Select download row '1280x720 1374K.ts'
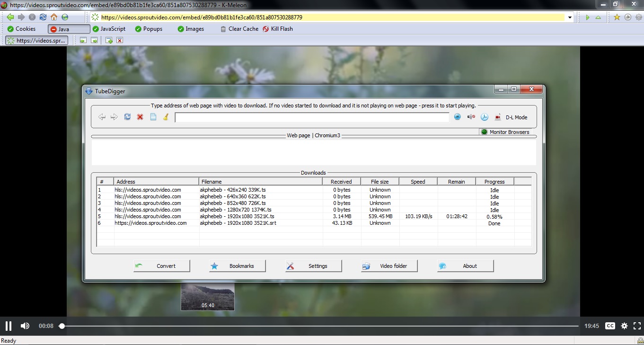The height and width of the screenshot is (345, 644). pyautogui.click(x=314, y=210)
